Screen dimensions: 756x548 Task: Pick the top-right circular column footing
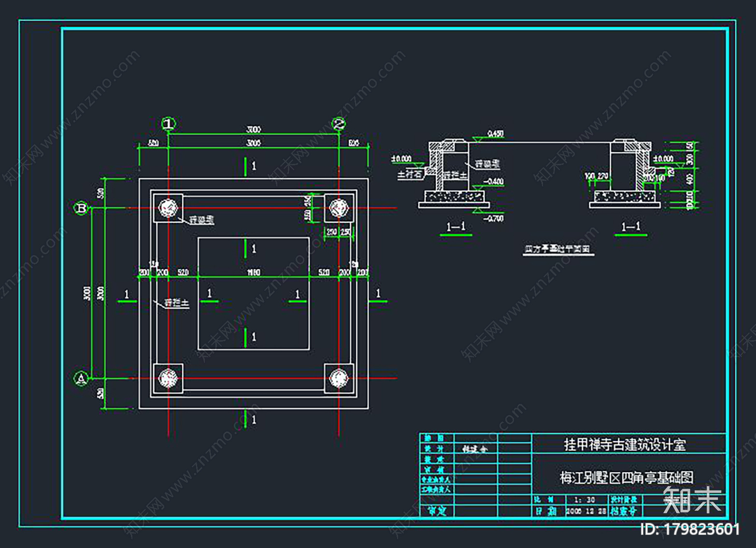pos(339,208)
